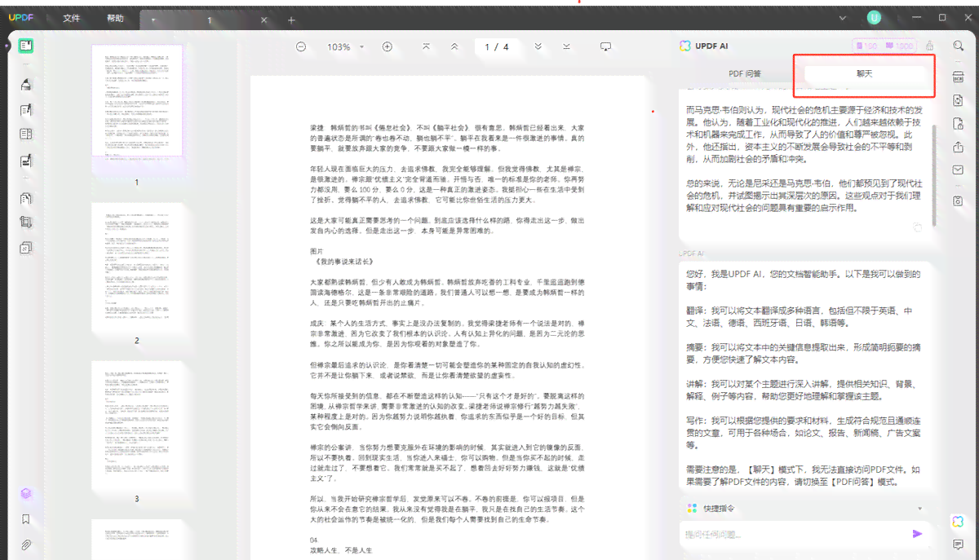The height and width of the screenshot is (560, 979).
Task: Copy the AI response text
Action: point(917,227)
